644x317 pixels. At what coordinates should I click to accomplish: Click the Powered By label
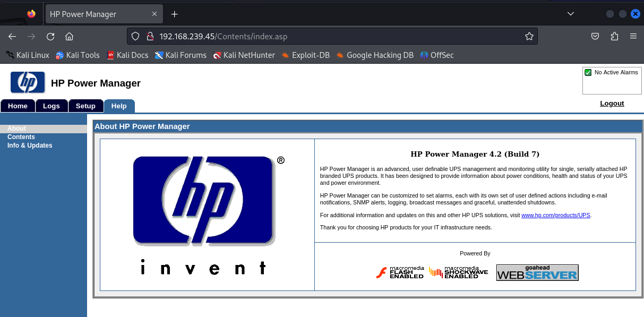coord(475,253)
